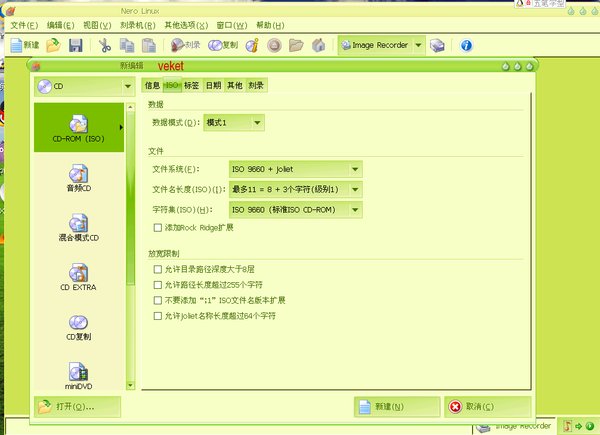Click the brown folder browser icon
600x435 pixels.
click(x=296, y=45)
